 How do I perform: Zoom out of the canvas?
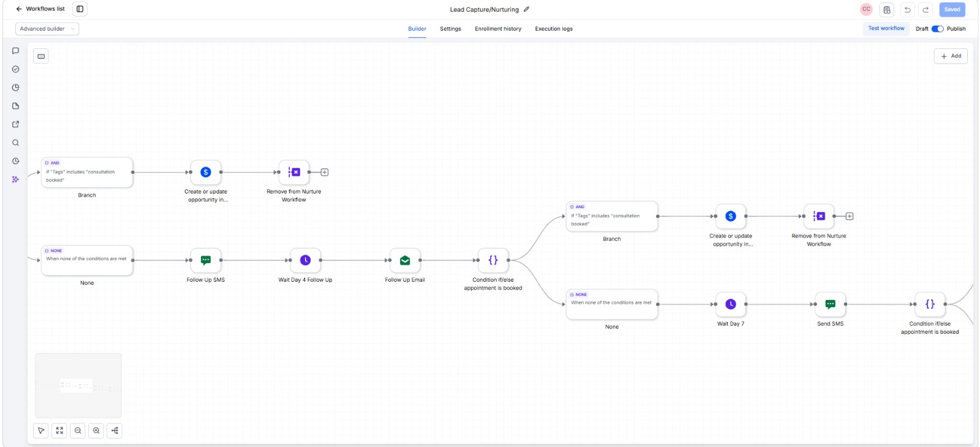(78, 430)
